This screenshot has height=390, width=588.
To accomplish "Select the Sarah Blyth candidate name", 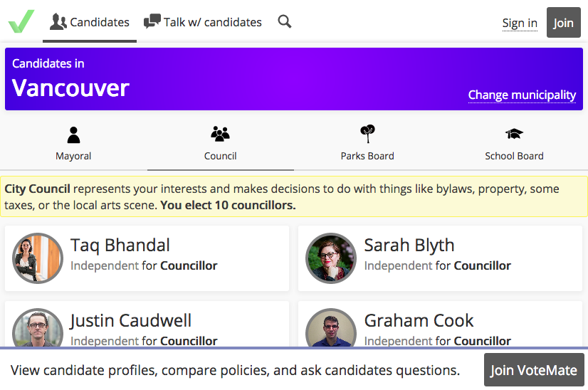I will [409, 246].
